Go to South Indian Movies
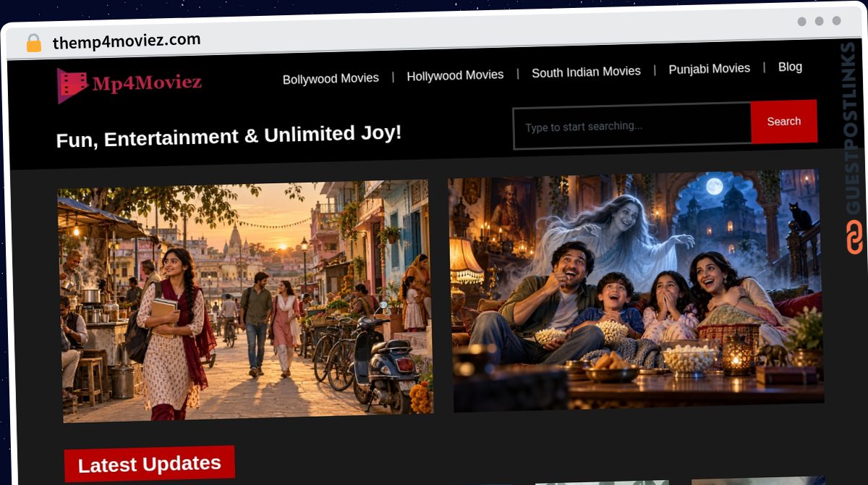 tap(586, 72)
